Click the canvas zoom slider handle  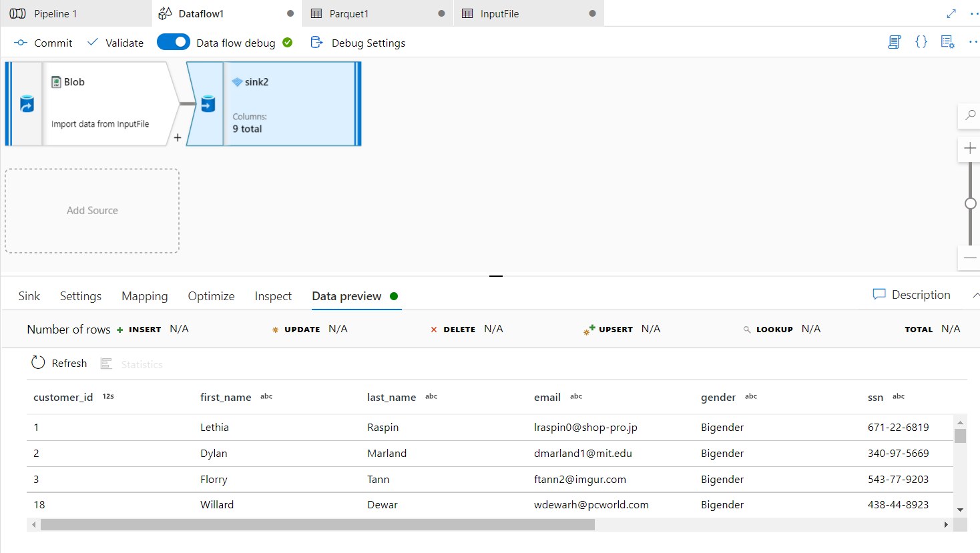click(971, 203)
